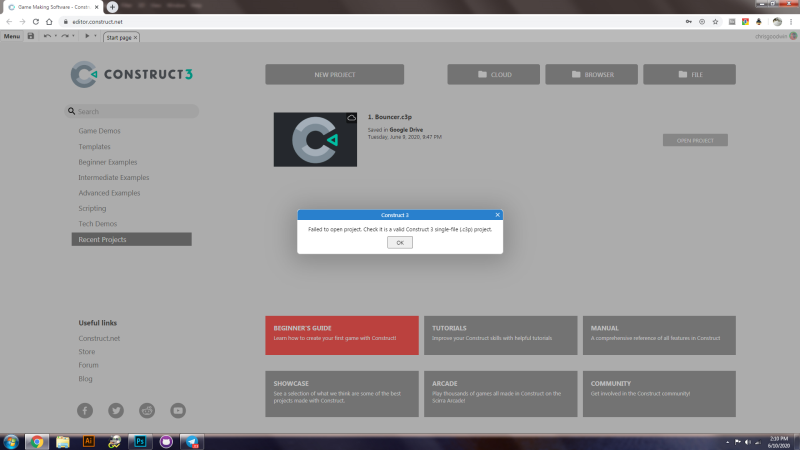Click the Preview play icon
Image resolution: width=800 pixels, height=450 pixels.
point(87,36)
